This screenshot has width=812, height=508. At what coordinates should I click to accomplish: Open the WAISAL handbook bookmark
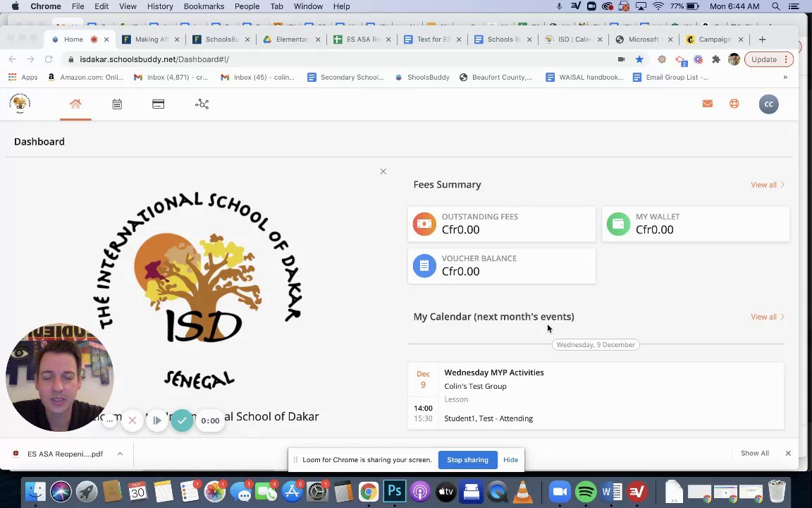(x=584, y=77)
